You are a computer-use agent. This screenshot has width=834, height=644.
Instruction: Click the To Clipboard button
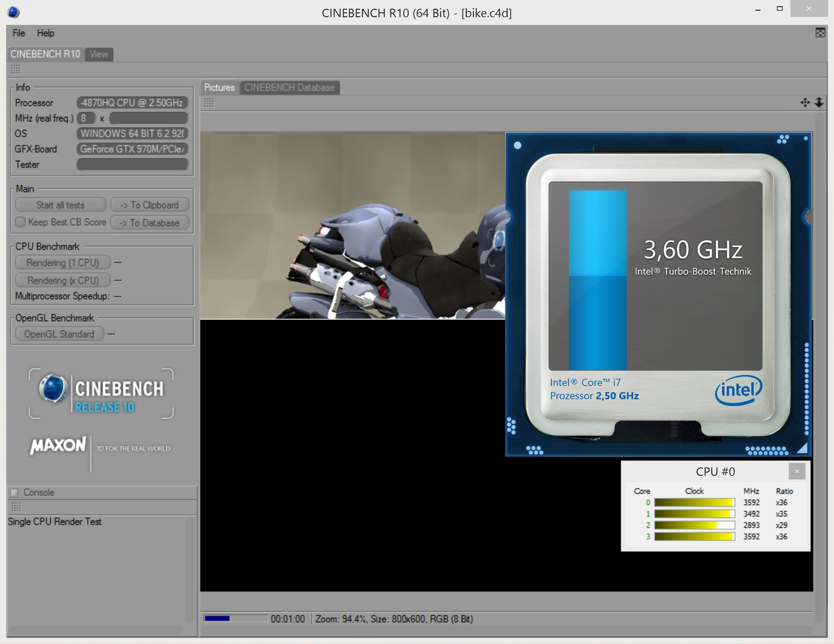tap(150, 205)
